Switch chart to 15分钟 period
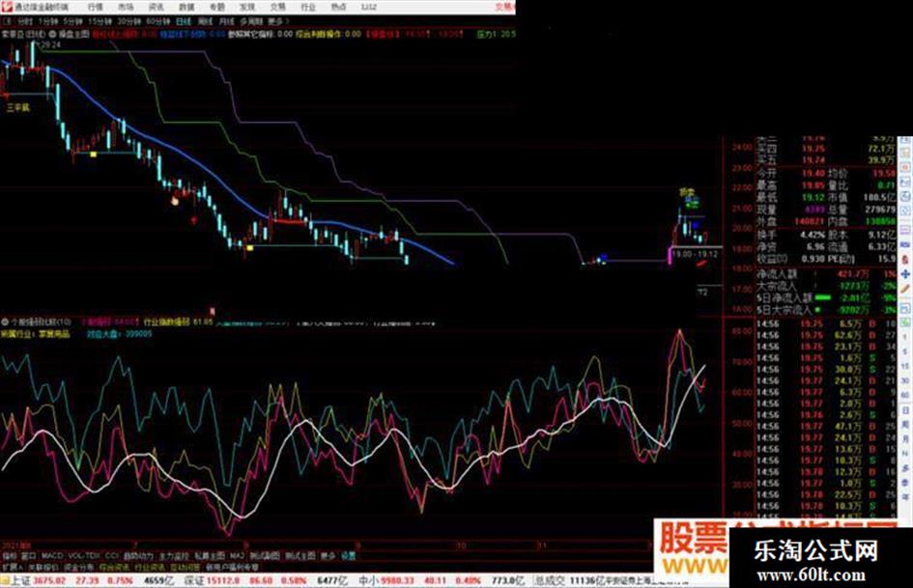 (x=100, y=21)
